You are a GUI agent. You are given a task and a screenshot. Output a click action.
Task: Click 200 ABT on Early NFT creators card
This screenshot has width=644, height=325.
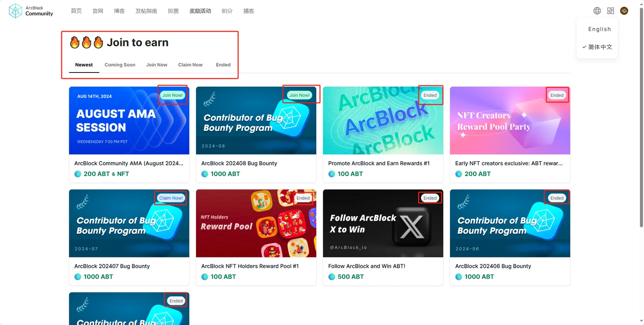pyautogui.click(x=478, y=174)
